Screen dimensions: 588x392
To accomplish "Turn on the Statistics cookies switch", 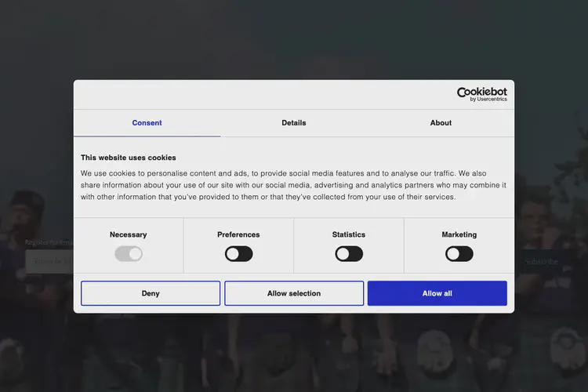I will [349, 254].
